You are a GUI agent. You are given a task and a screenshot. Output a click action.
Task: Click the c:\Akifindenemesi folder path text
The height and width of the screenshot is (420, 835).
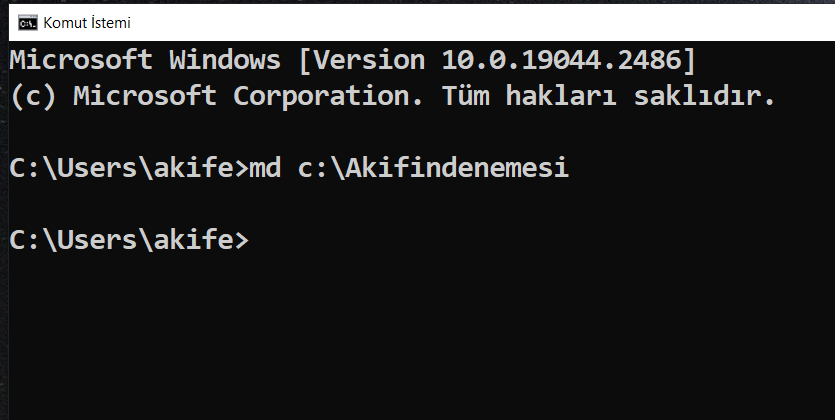click(433, 168)
